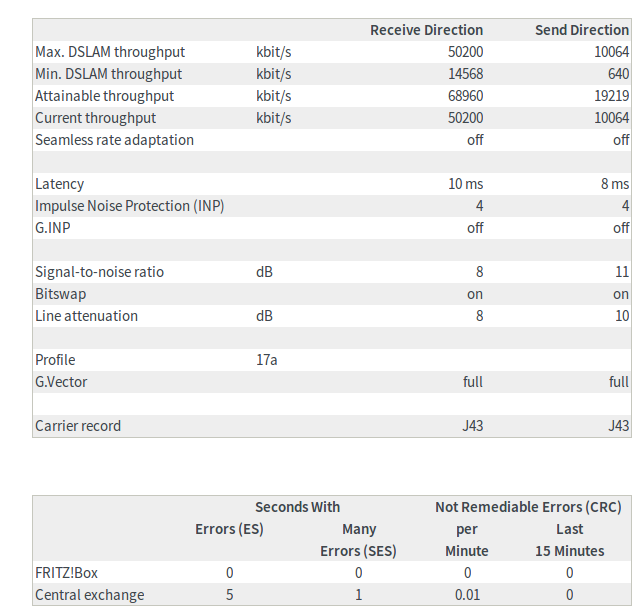This screenshot has width=643, height=613.
Task: Click the Current throughput row label
Action: (x=96, y=118)
